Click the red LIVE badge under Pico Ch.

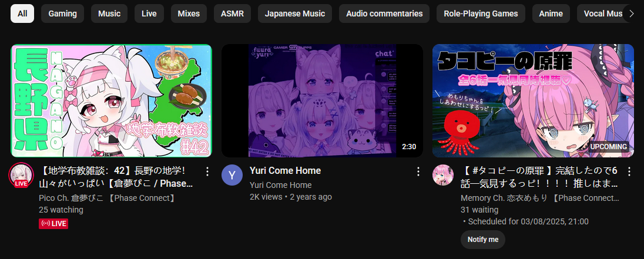click(x=53, y=224)
